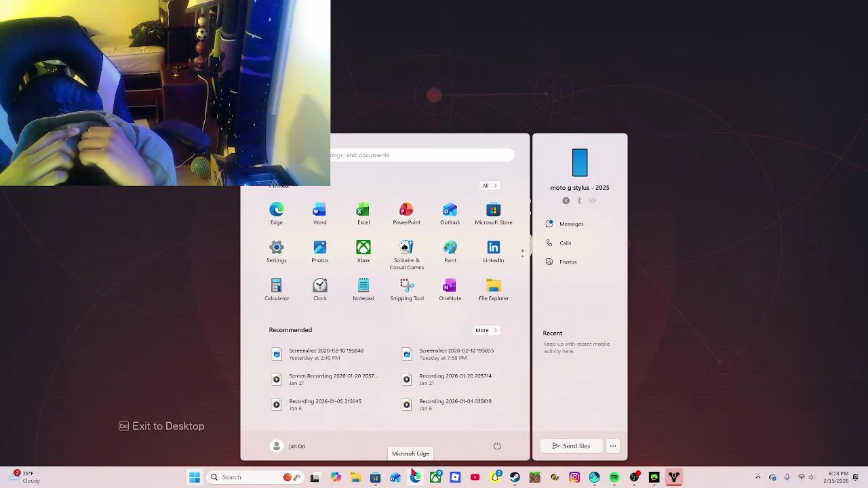The width and height of the screenshot is (868, 488).
Task: Launch the pinned Photos app
Action: click(x=319, y=252)
